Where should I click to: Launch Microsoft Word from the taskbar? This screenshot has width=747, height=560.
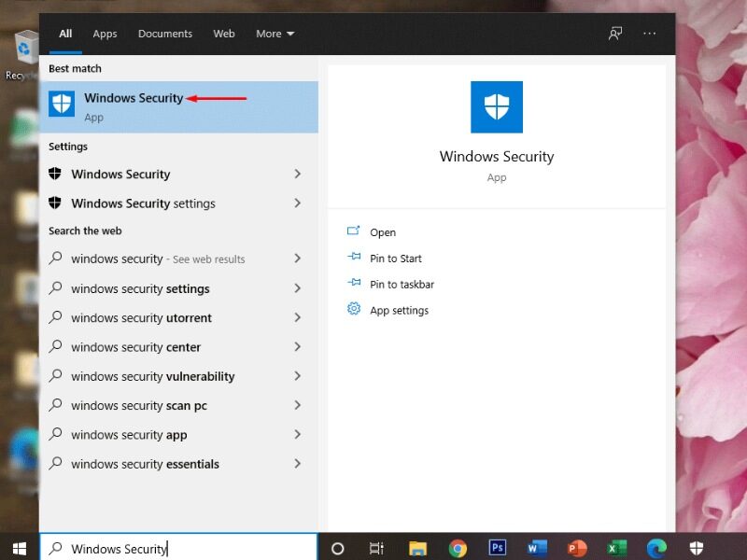(537, 548)
